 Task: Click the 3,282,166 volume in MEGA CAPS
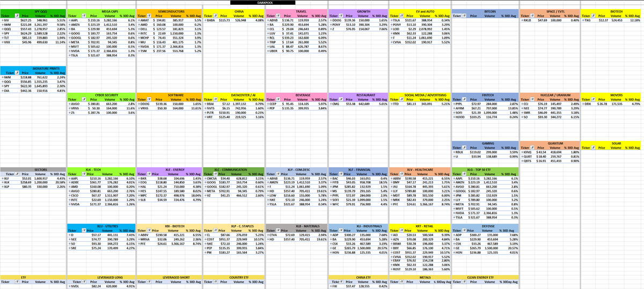(x=110, y=20)
